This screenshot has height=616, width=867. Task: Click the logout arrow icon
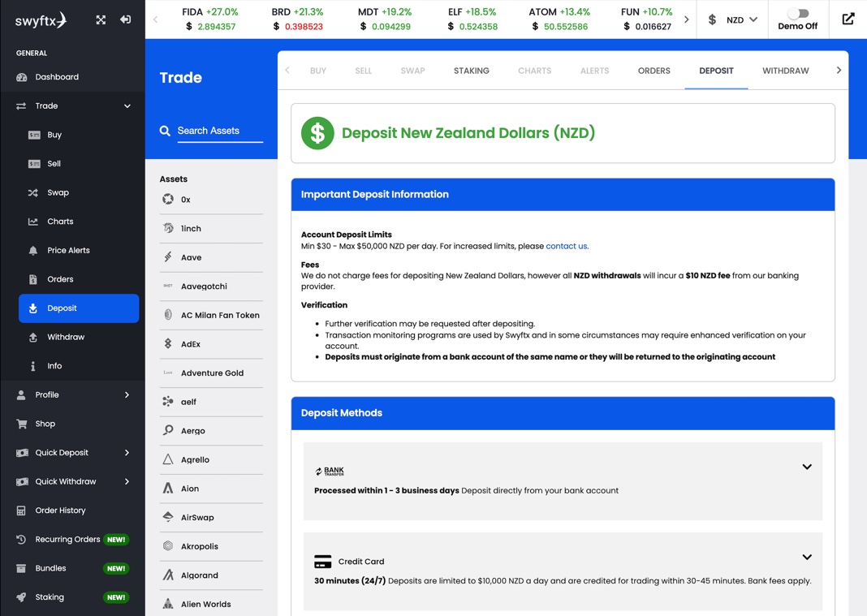coord(126,20)
